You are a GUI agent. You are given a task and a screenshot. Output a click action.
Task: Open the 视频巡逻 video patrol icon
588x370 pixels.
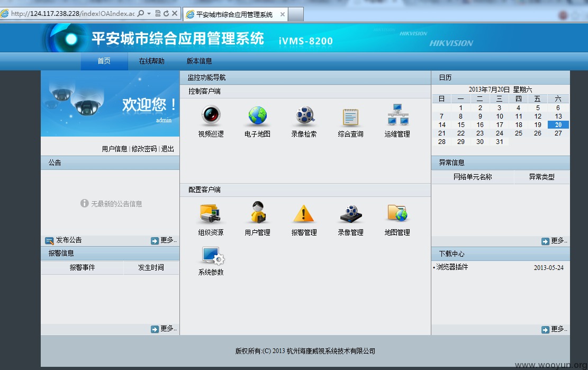pos(211,115)
